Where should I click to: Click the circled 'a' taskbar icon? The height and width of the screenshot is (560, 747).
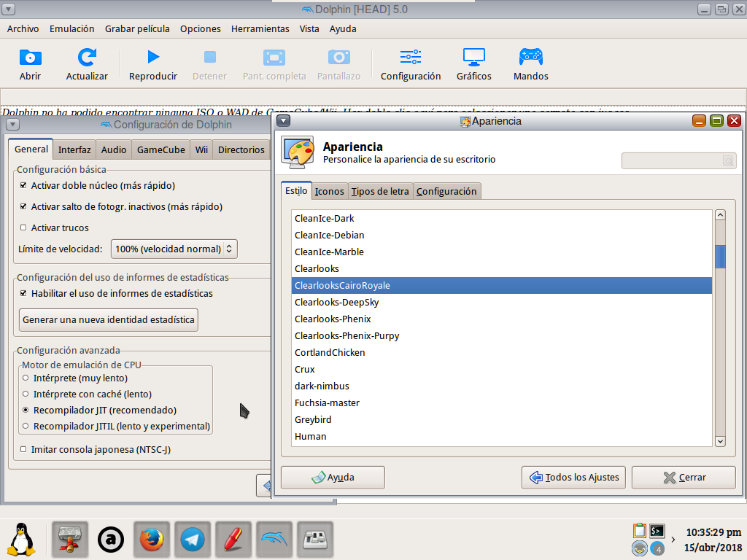click(111, 540)
